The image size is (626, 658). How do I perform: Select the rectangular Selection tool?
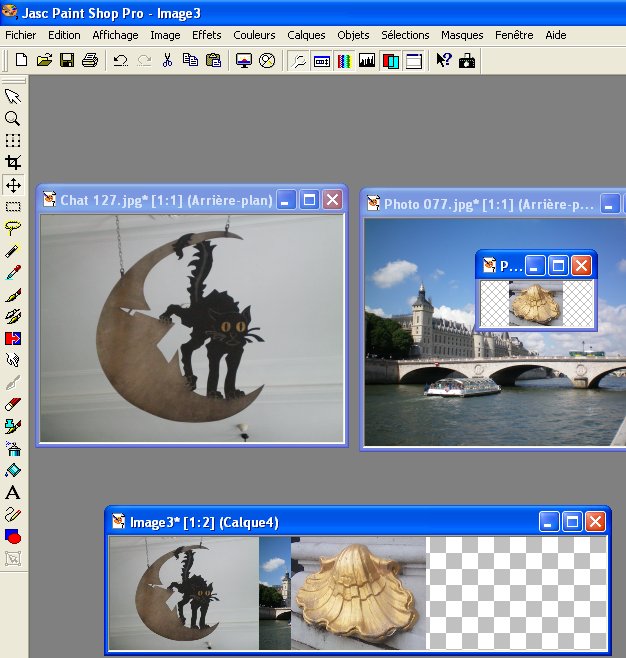[x=13, y=206]
